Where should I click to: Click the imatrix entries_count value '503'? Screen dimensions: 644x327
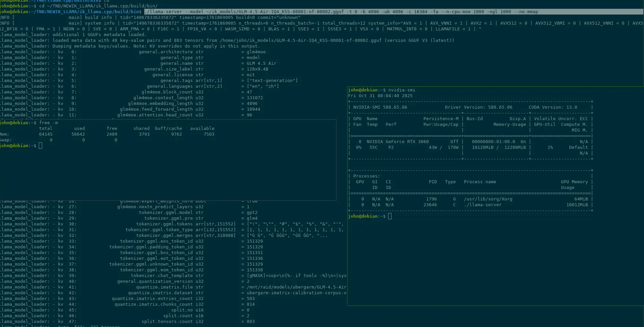click(x=251, y=299)
